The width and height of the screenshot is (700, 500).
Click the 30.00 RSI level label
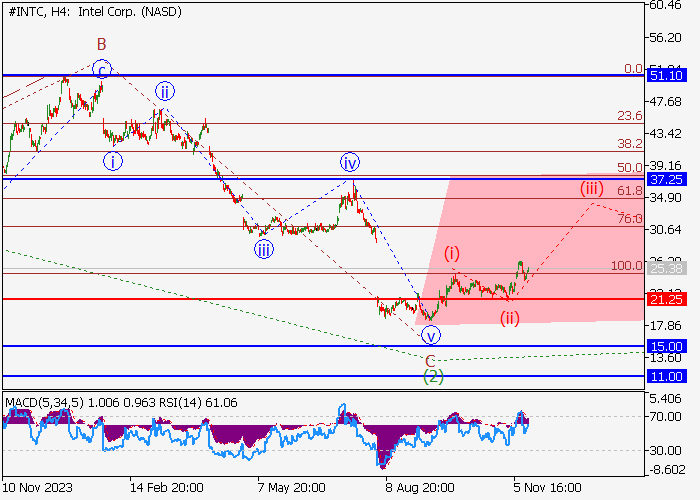click(x=665, y=450)
